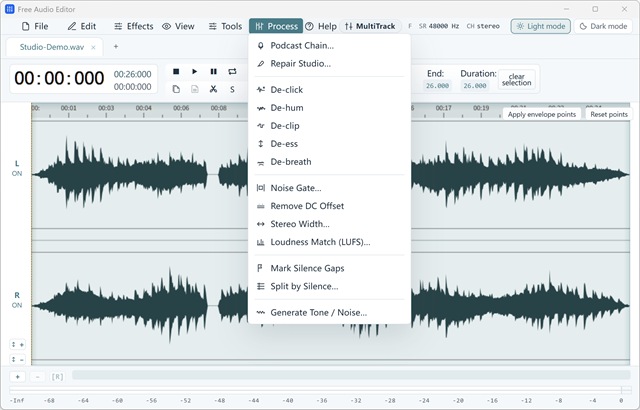This screenshot has width=640, height=410.
Task: Open Split by Silence
Action: click(x=329, y=286)
